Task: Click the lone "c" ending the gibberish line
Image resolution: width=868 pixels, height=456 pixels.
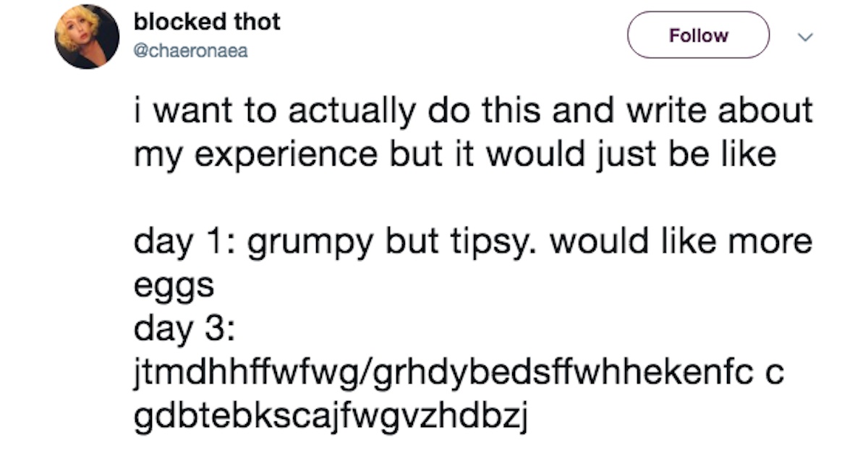Action: pyautogui.click(x=775, y=373)
